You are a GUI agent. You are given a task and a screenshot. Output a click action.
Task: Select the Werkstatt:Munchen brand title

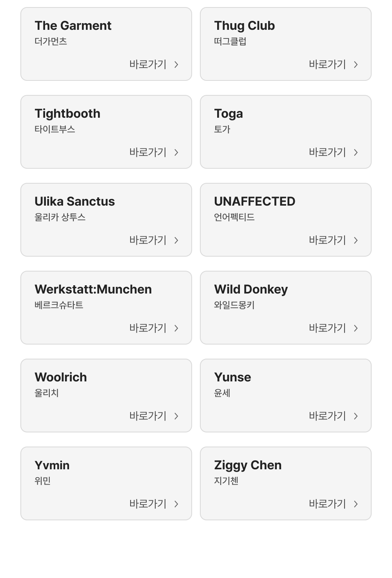point(93,289)
